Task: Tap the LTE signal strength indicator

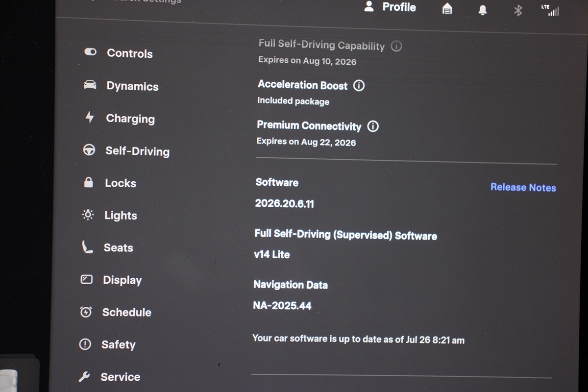Action: 550,10
